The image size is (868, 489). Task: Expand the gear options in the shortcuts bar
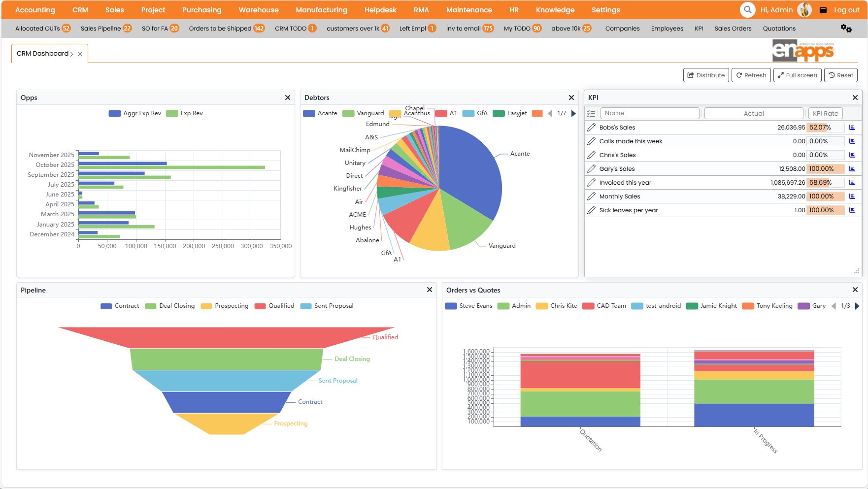click(x=846, y=29)
